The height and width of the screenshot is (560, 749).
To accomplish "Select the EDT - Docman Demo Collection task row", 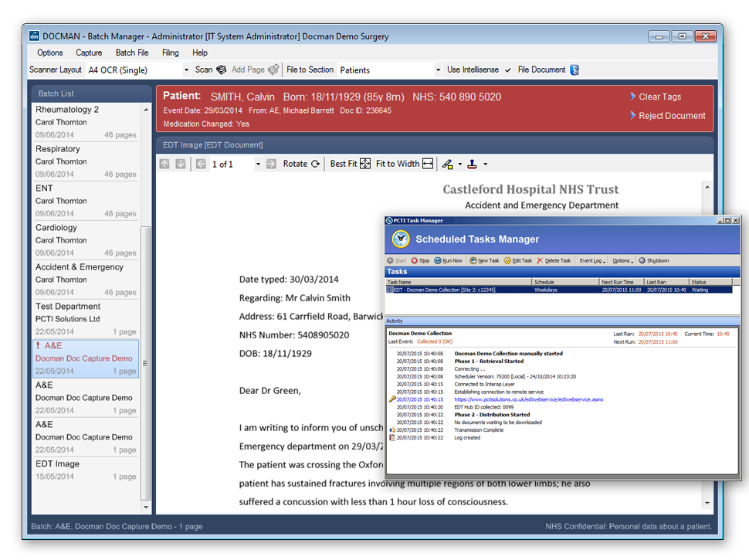I will click(x=559, y=290).
